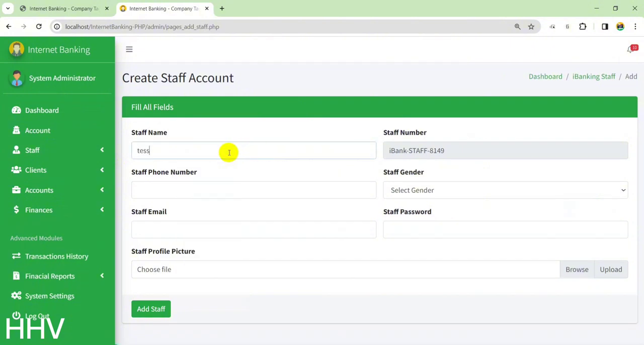644x345 pixels.
Task: Reload the page with the refresh icon
Action: tap(39, 27)
